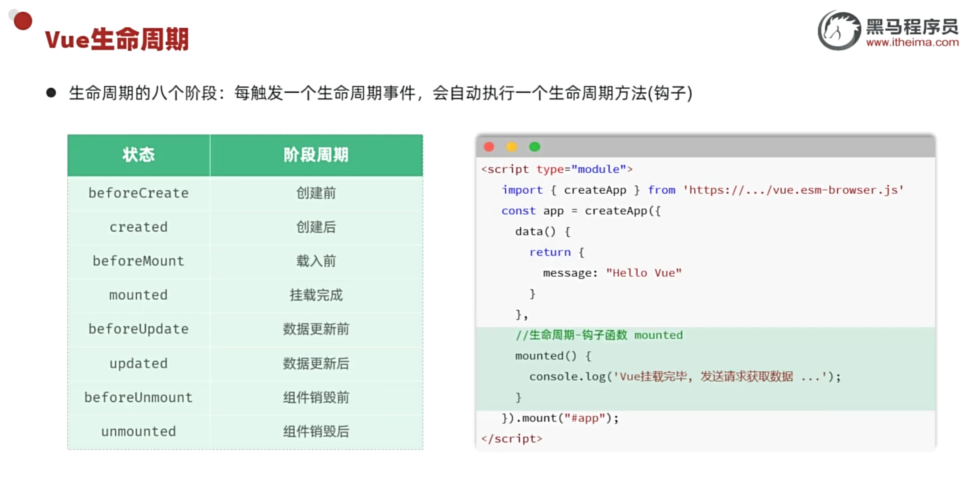Click the red dot in code window
Image resolution: width=980 pixels, height=484 pixels.
[x=489, y=147]
